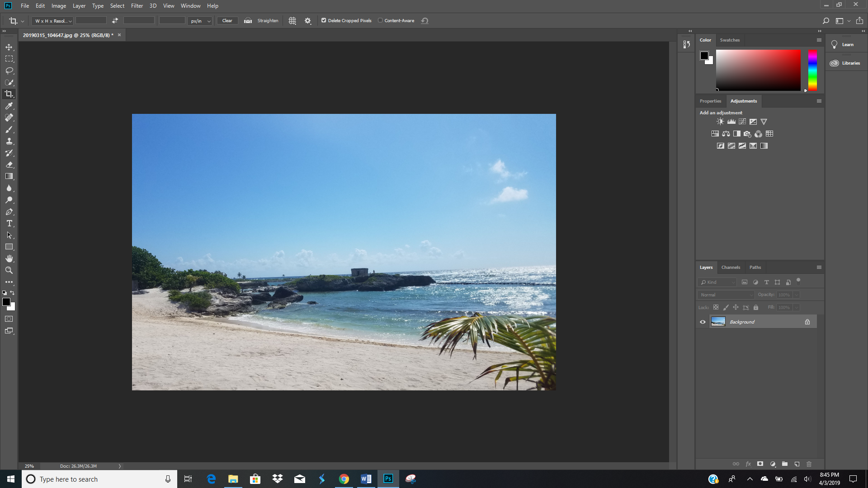This screenshot has width=868, height=488.
Task: Select the Crop tool in the toolbar
Action: (x=9, y=94)
